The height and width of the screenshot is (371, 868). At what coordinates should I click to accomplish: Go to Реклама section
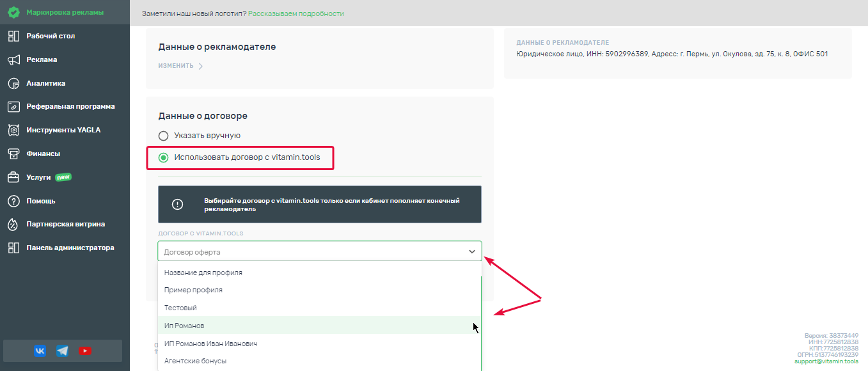(42, 59)
